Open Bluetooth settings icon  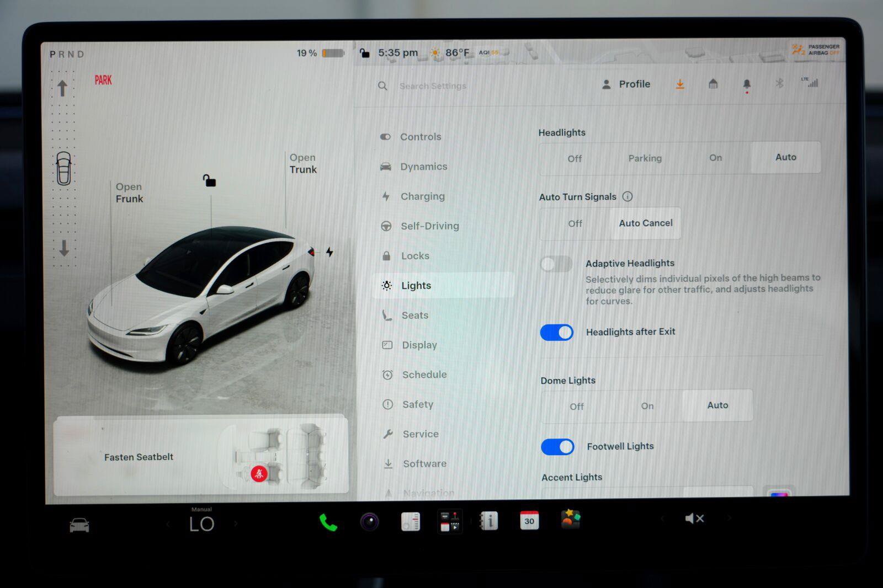(x=779, y=83)
